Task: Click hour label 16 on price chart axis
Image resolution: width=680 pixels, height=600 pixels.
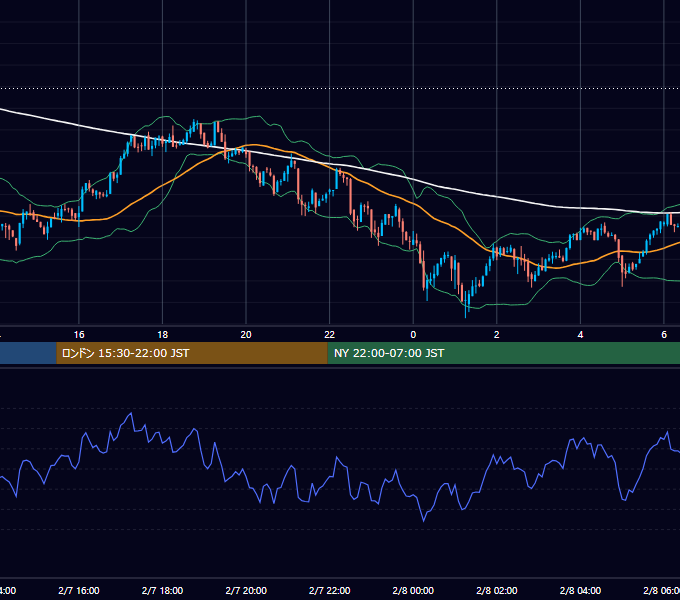Action: (x=79, y=335)
